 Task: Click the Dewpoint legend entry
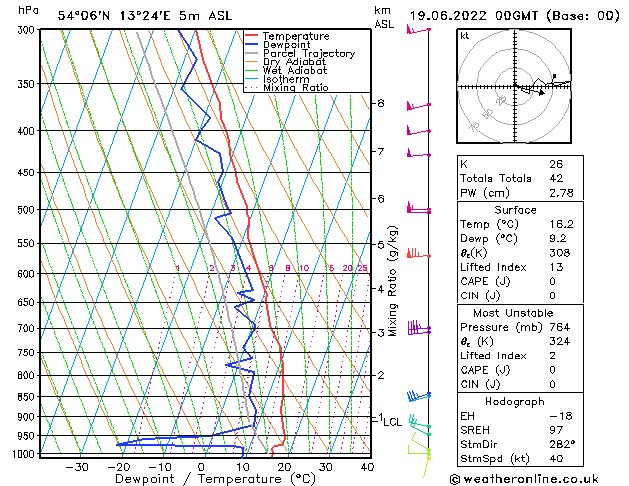[x=286, y=45]
